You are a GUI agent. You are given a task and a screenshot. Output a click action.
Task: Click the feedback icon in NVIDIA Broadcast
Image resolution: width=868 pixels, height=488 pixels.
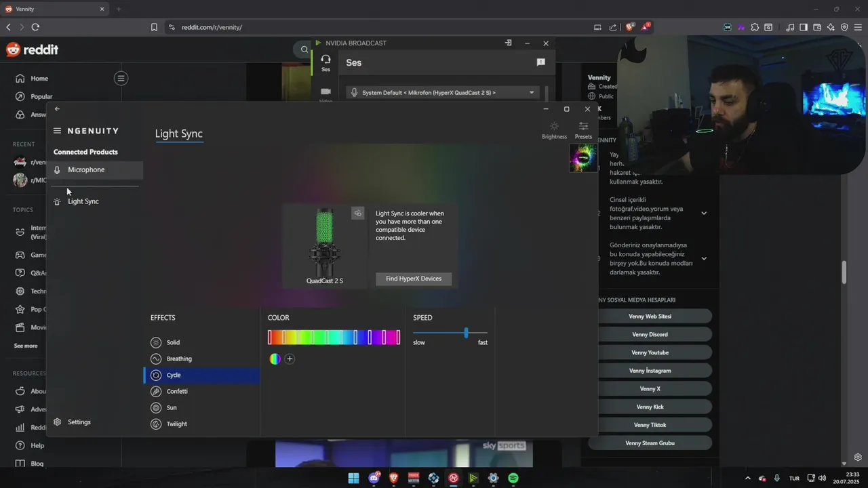(x=540, y=62)
